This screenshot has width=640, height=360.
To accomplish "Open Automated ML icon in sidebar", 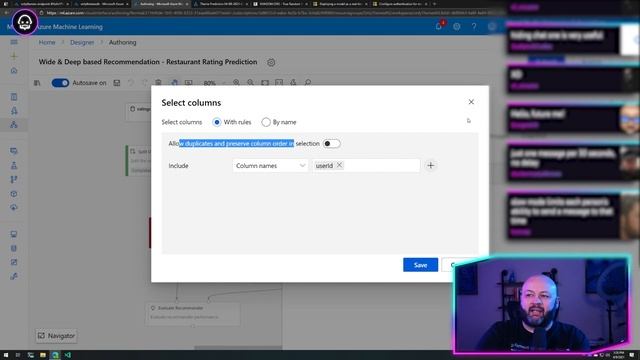I will coord(14,111).
